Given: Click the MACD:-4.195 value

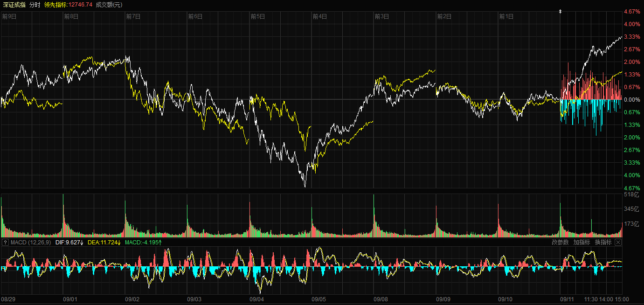Looking at the screenshot, I should [144, 243].
